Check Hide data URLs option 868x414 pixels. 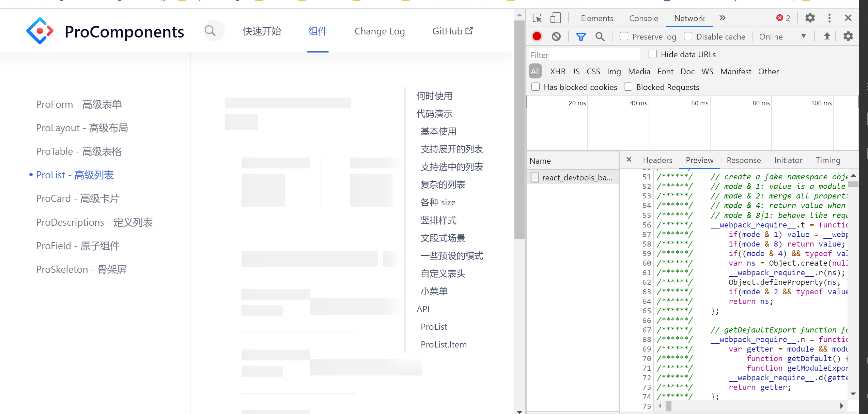click(653, 54)
